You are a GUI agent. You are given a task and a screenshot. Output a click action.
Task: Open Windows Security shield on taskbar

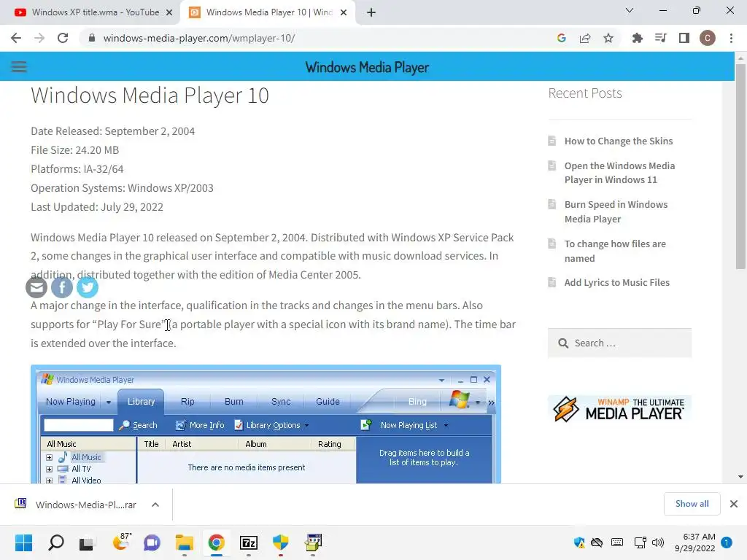tap(281, 542)
